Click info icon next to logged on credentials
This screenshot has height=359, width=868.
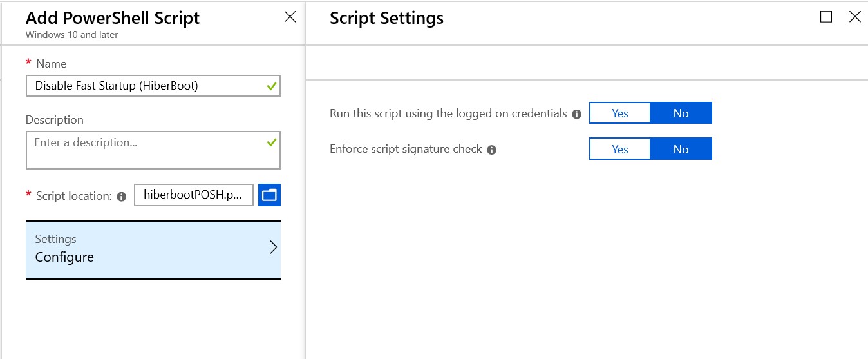point(577,114)
